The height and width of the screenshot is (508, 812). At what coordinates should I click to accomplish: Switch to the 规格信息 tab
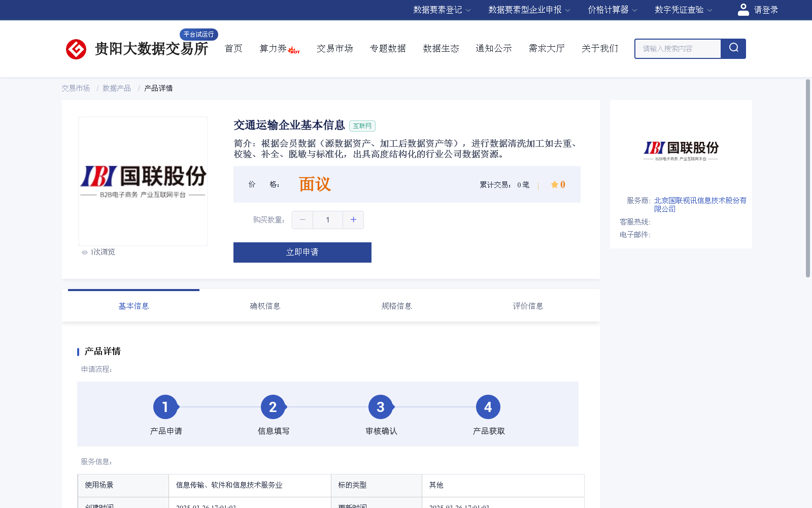pyautogui.click(x=396, y=306)
